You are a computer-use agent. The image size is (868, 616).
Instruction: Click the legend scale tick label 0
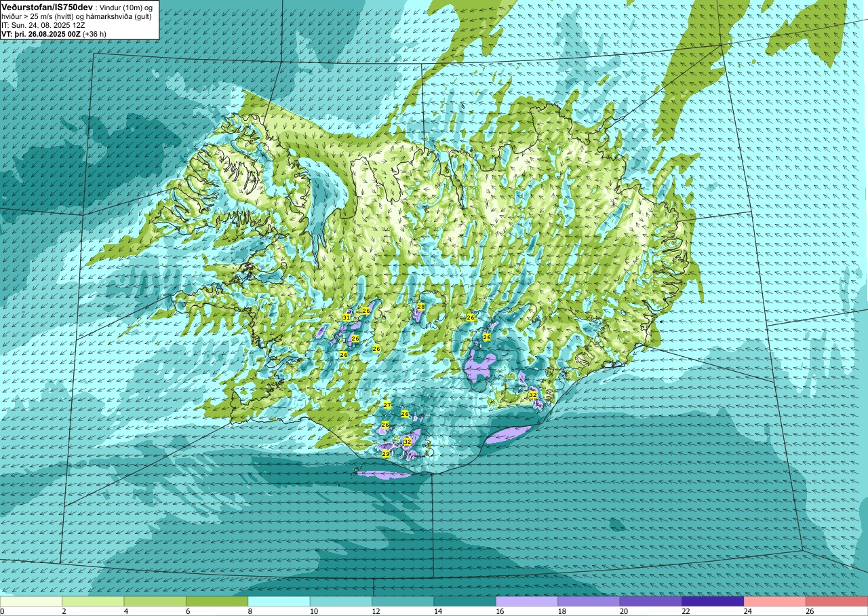pyautogui.click(x=2, y=611)
